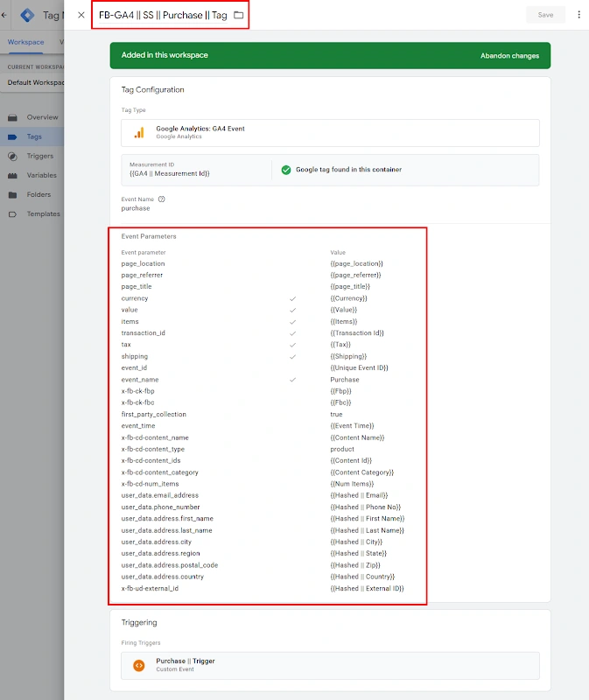Viewport: 589px width, 700px height.
Task: Click the {{Hashed || External ID}} value
Action: tap(367, 588)
